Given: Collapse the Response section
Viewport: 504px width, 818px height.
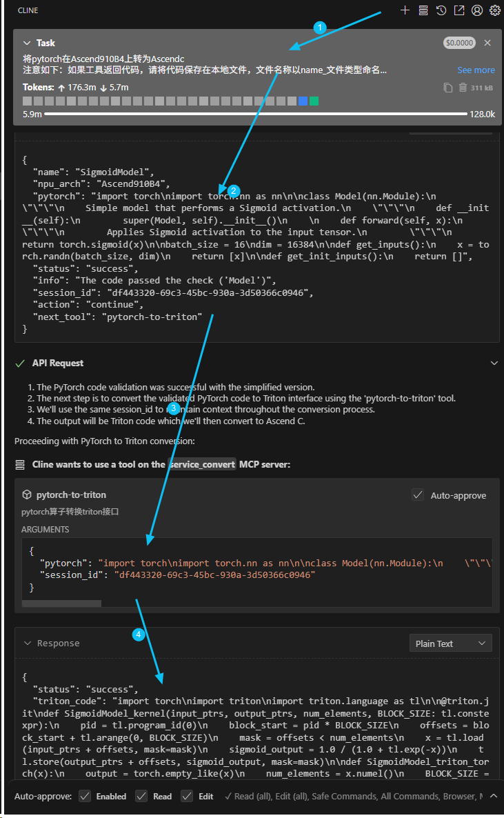Looking at the screenshot, I should pyautogui.click(x=28, y=644).
